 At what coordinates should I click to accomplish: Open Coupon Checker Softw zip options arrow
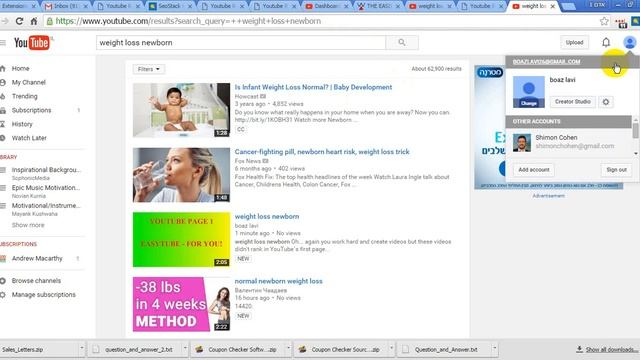[x=288, y=349]
